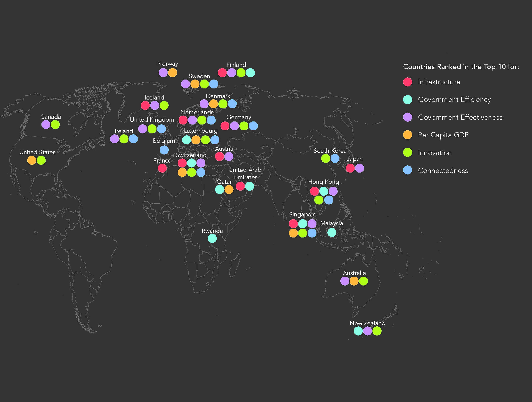This screenshot has width=532, height=402.
Task: Click the Canada country label
Action: 51,117
